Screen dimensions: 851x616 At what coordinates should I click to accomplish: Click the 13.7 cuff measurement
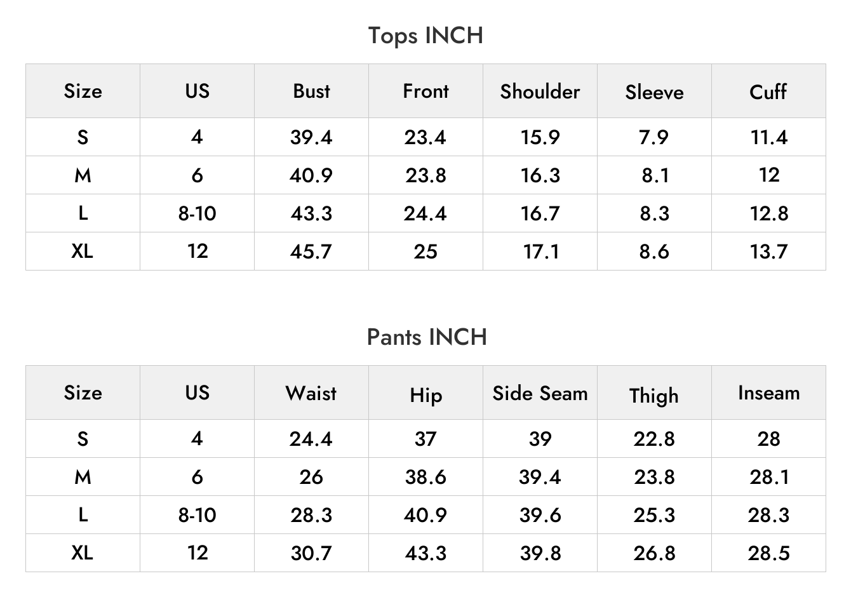[x=768, y=251]
